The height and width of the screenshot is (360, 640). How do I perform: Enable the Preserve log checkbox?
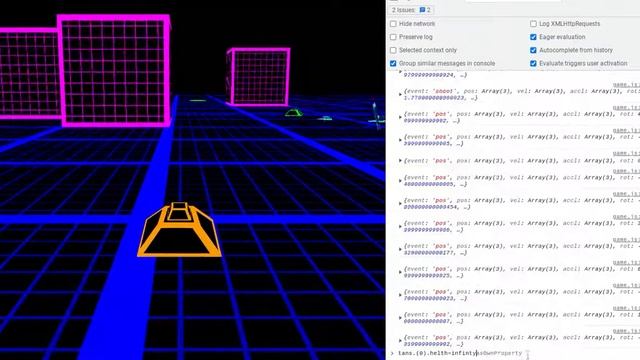click(393, 37)
